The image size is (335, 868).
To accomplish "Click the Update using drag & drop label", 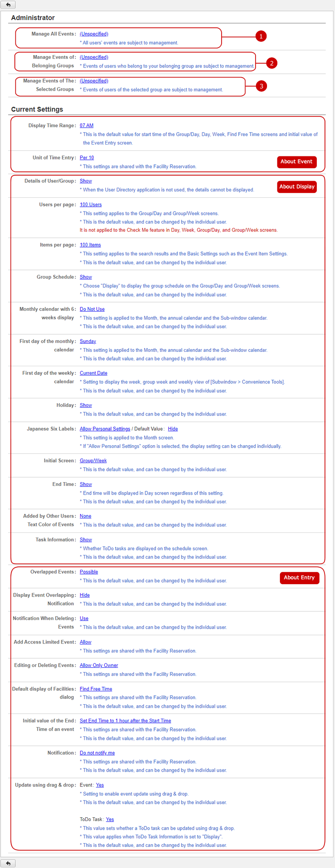I will [x=45, y=785].
